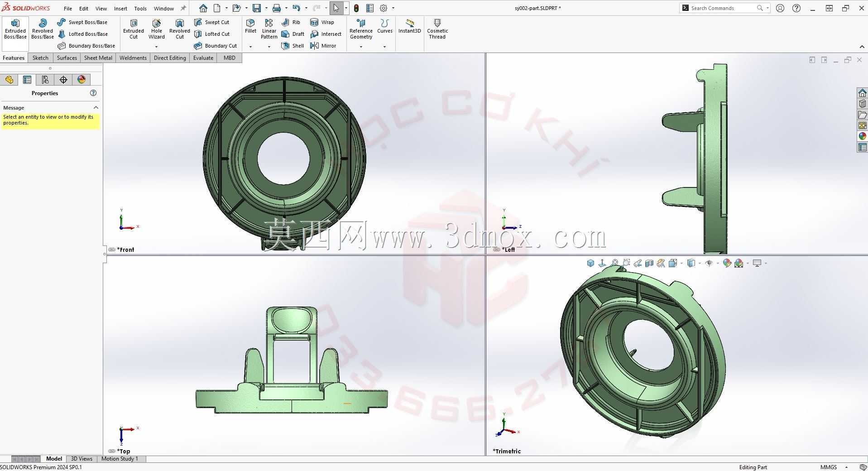Click the Properties help question mark

tap(93, 93)
